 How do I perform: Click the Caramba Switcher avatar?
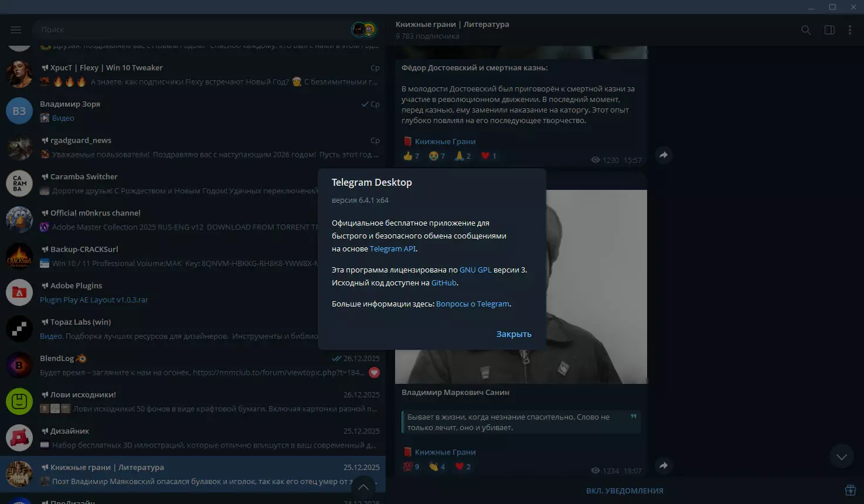19,183
